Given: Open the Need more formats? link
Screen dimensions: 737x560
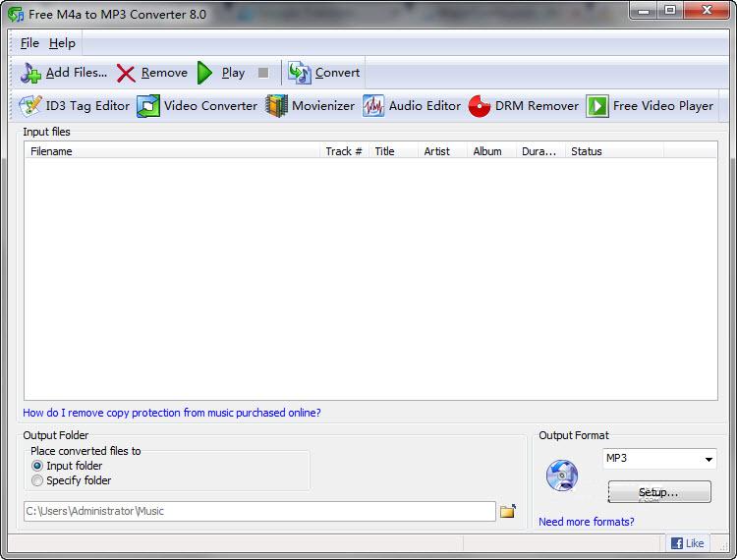Looking at the screenshot, I should (586, 522).
